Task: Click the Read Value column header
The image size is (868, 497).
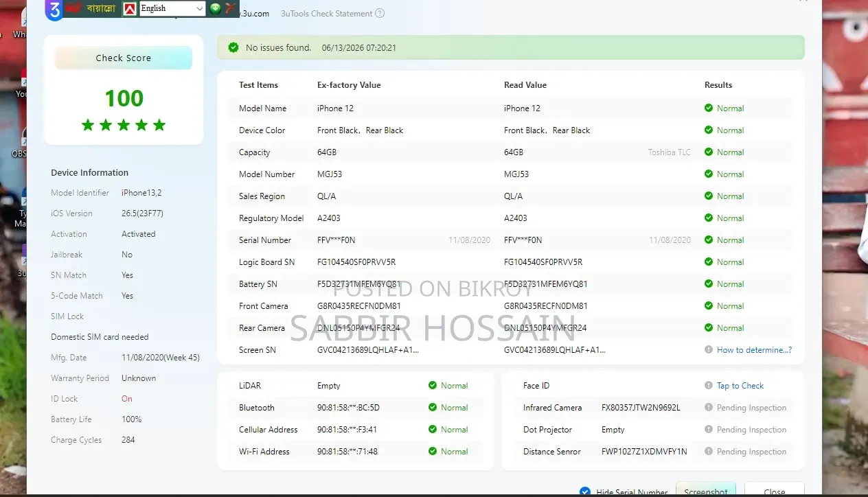Action: (x=525, y=85)
